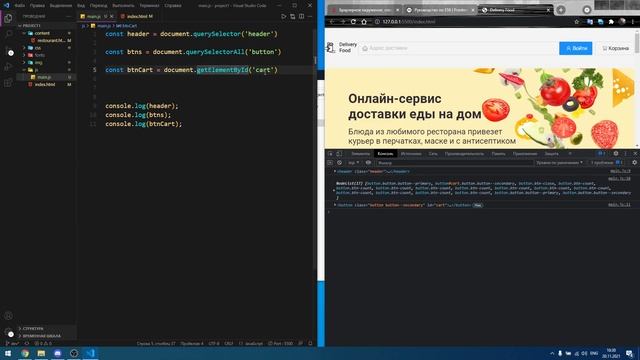Expand the css folder in Explorer
640x360 pixels.
pyautogui.click(x=24, y=48)
